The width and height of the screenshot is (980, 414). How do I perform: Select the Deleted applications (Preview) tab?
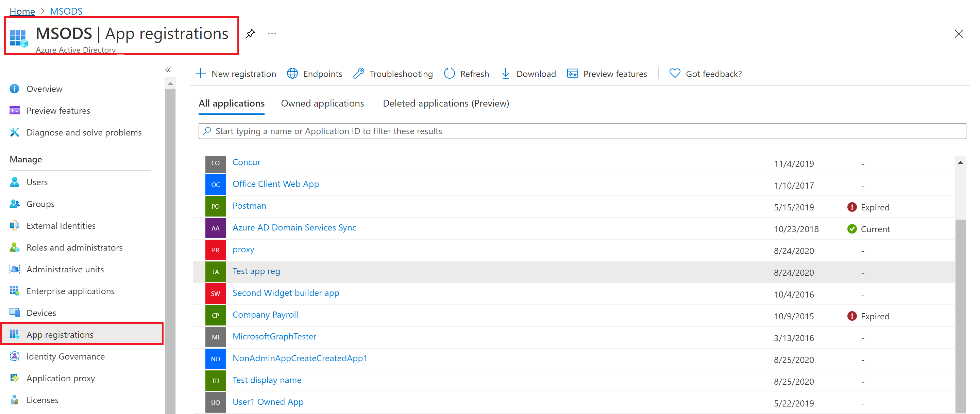click(x=446, y=103)
